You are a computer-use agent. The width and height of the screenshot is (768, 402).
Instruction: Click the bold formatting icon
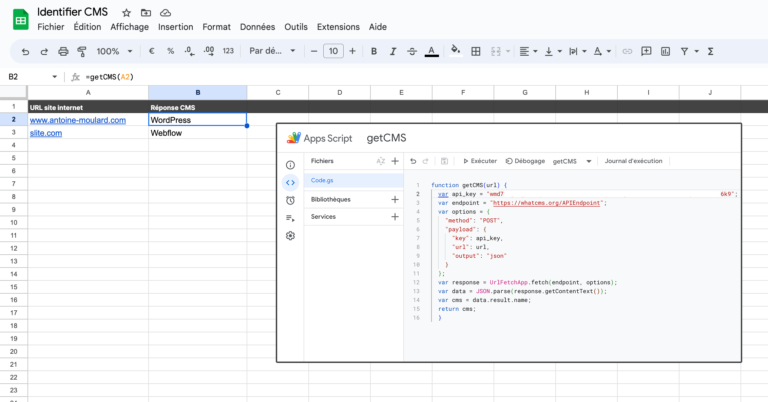coord(374,51)
